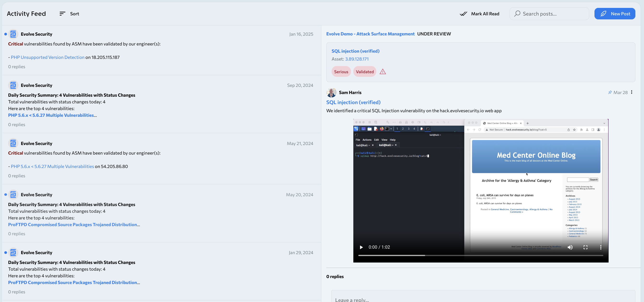Open PHP Unsupported Version Detection link
The width and height of the screenshot is (644, 302).
point(48,57)
